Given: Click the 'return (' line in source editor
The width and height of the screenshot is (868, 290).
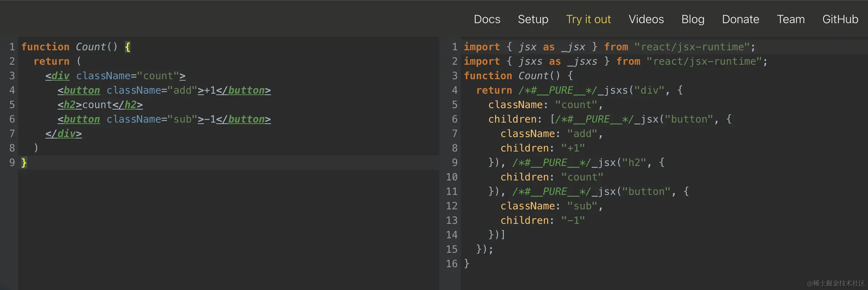Looking at the screenshot, I should tap(58, 61).
